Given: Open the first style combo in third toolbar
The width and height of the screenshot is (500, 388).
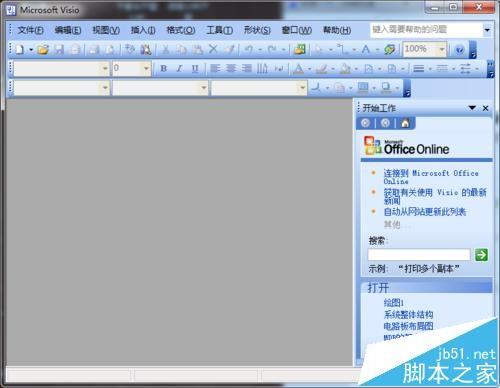Looking at the screenshot, I should coord(61,88).
